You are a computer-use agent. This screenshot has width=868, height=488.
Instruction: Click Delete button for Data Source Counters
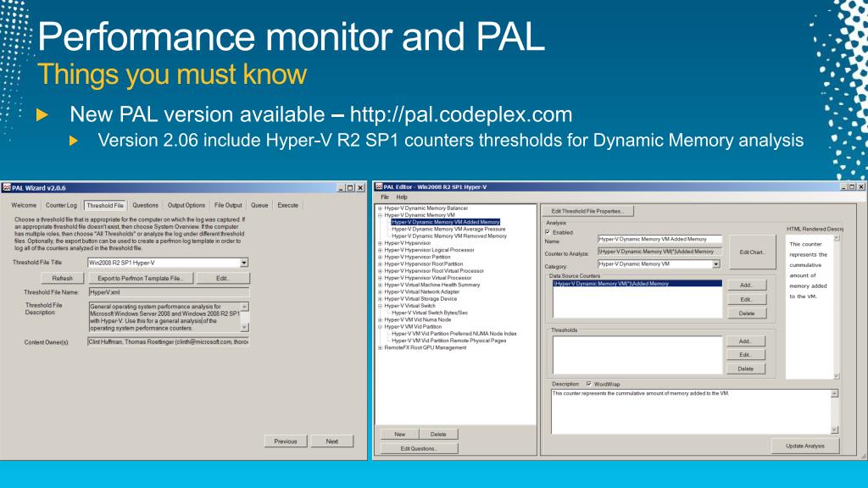(746, 313)
